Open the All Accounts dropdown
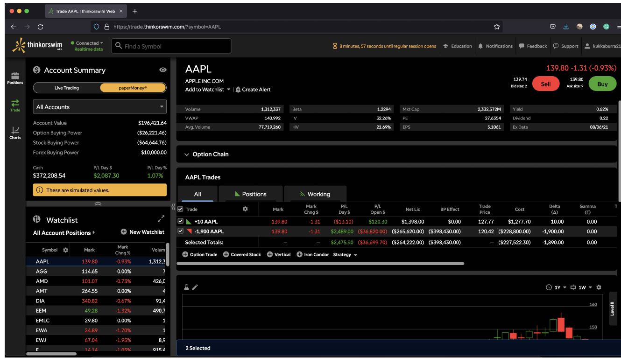621x364 pixels. (100, 107)
